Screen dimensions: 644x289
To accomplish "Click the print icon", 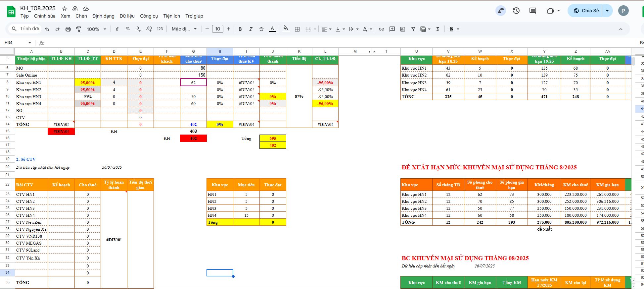I will 68,29.
